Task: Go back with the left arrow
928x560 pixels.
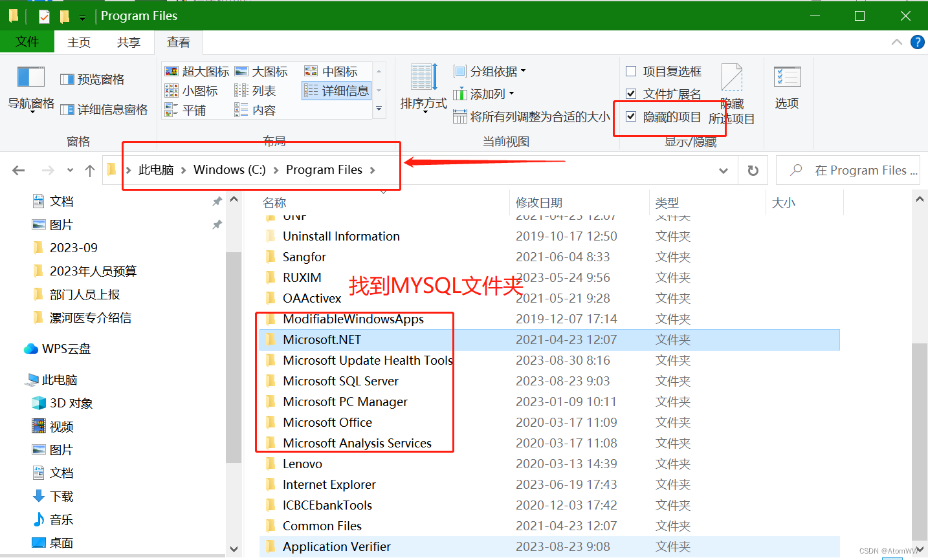Action: [x=19, y=171]
